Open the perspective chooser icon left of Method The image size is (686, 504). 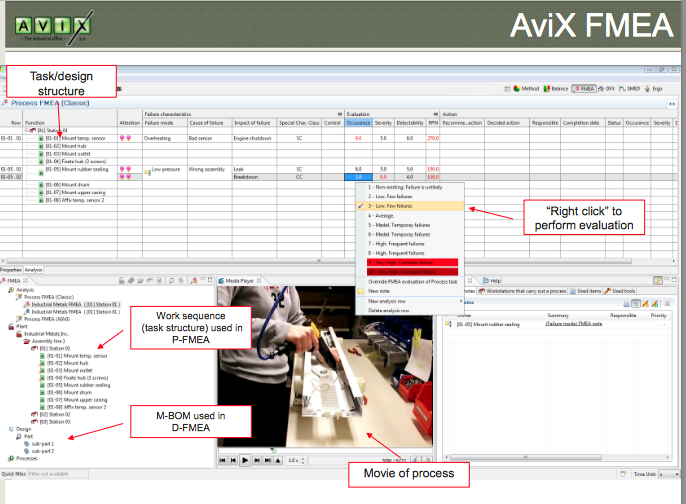[x=507, y=88]
